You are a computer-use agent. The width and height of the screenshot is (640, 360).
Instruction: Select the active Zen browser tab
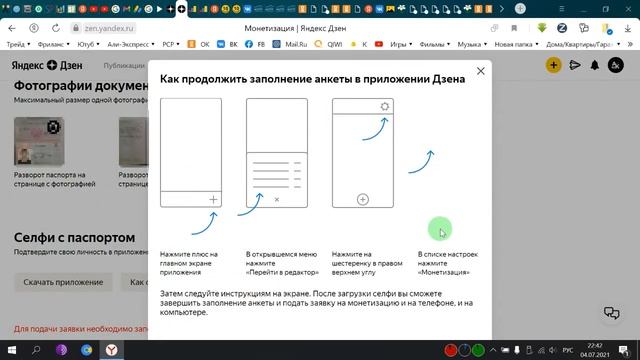(182, 9)
